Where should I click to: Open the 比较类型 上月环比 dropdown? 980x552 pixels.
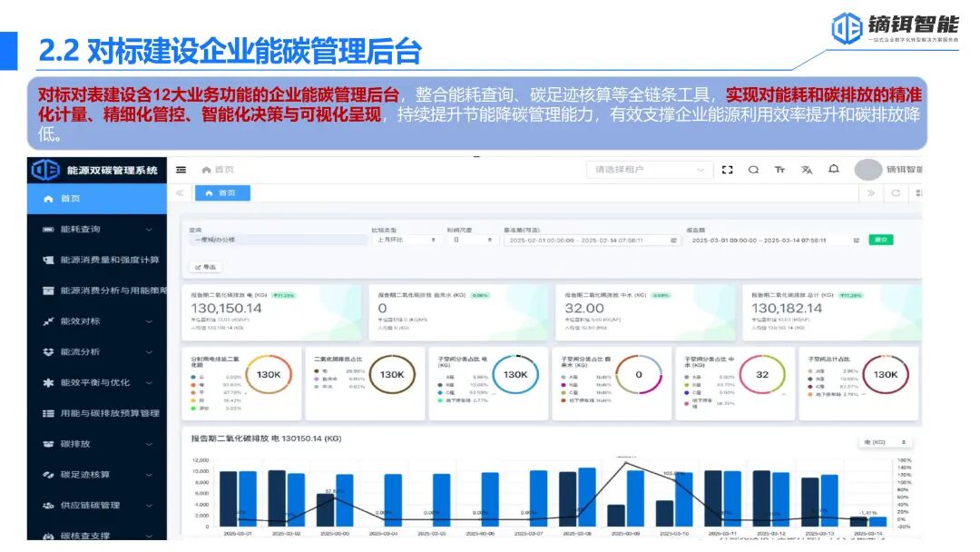pos(405,240)
